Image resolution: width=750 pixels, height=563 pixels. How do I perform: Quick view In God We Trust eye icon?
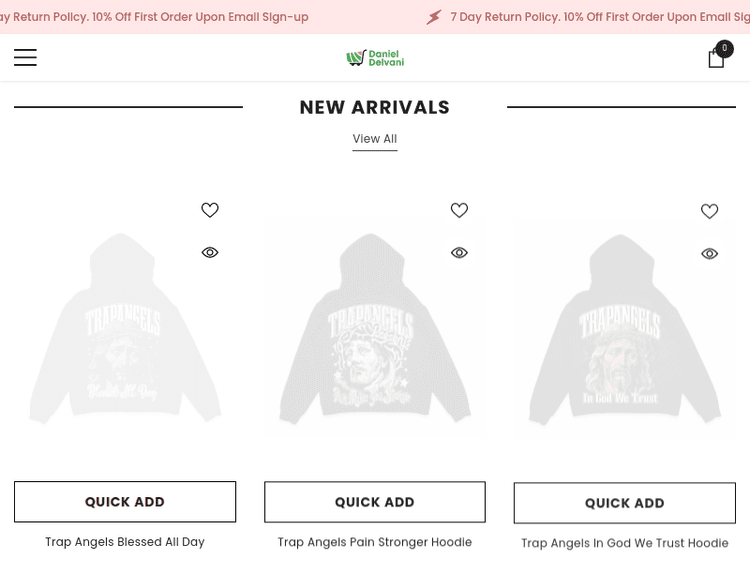709,254
